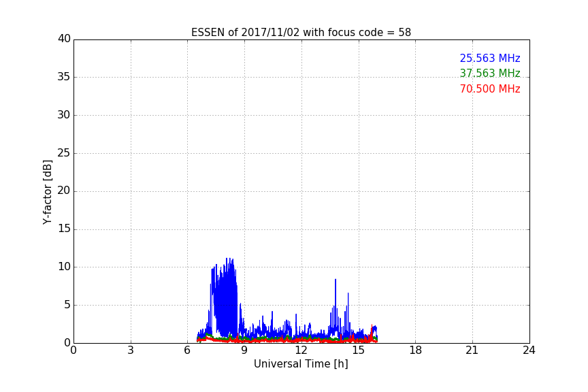Select the red 70.500 MHz legend label
Screen dimensions: 588x392
click(490, 89)
